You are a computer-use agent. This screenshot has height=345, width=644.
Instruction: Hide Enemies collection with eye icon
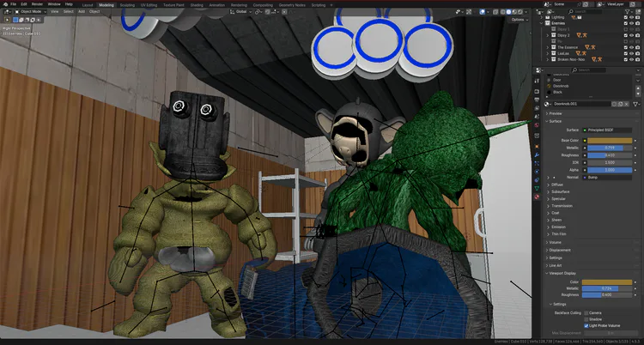pos(631,23)
